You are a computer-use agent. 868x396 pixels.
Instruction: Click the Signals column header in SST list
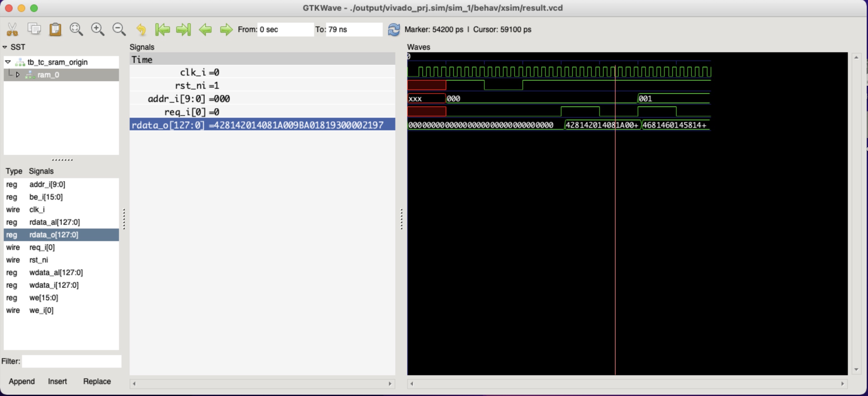[x=41, y=171]
